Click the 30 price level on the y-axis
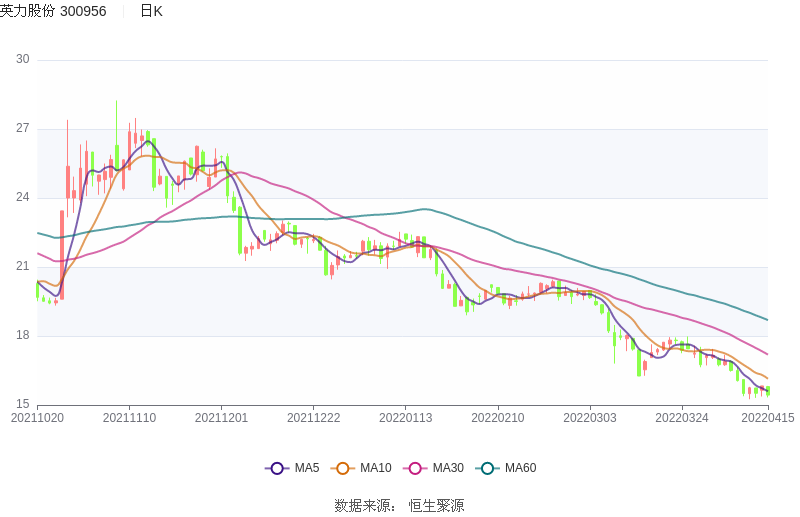The image size is (800, 517). point(22,60)
